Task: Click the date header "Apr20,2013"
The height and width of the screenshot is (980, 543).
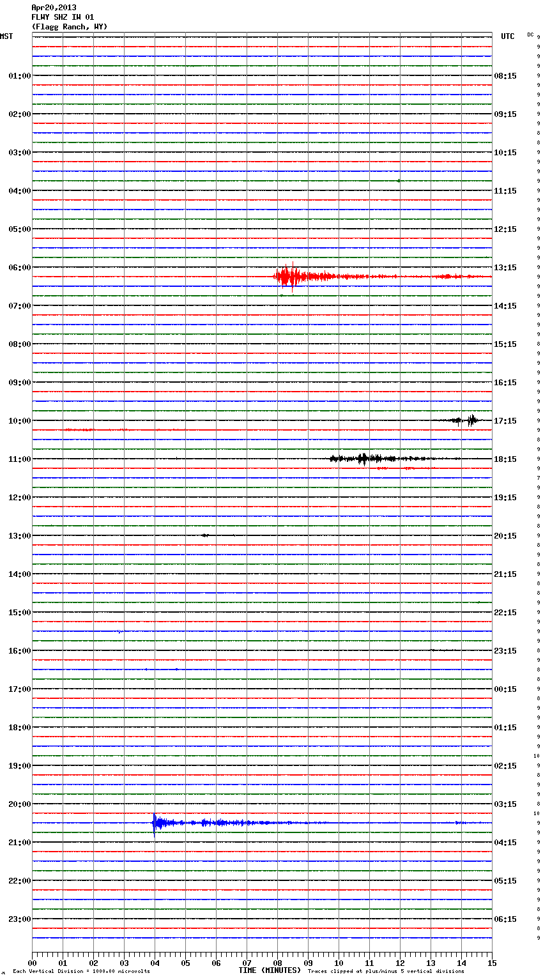Action: coord(54,8)
